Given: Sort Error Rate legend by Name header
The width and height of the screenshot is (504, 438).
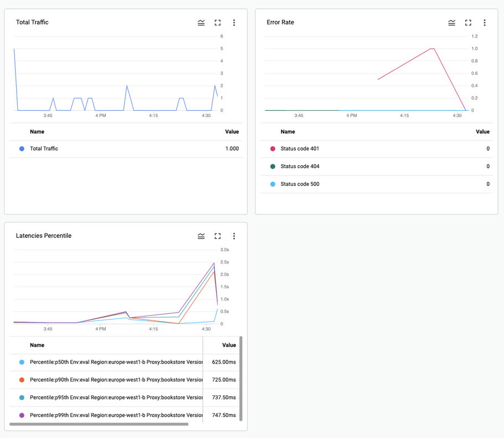Looking at the screenshot, I should (287, 132).
